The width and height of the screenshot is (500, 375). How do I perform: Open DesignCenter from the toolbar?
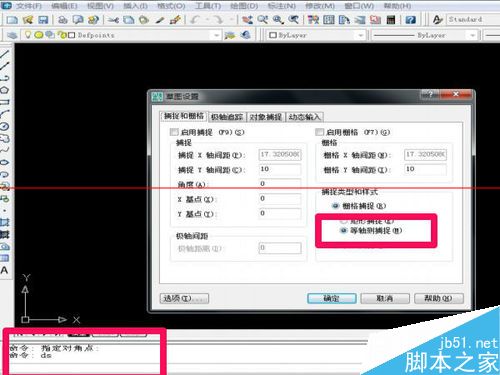click(329, 20)
